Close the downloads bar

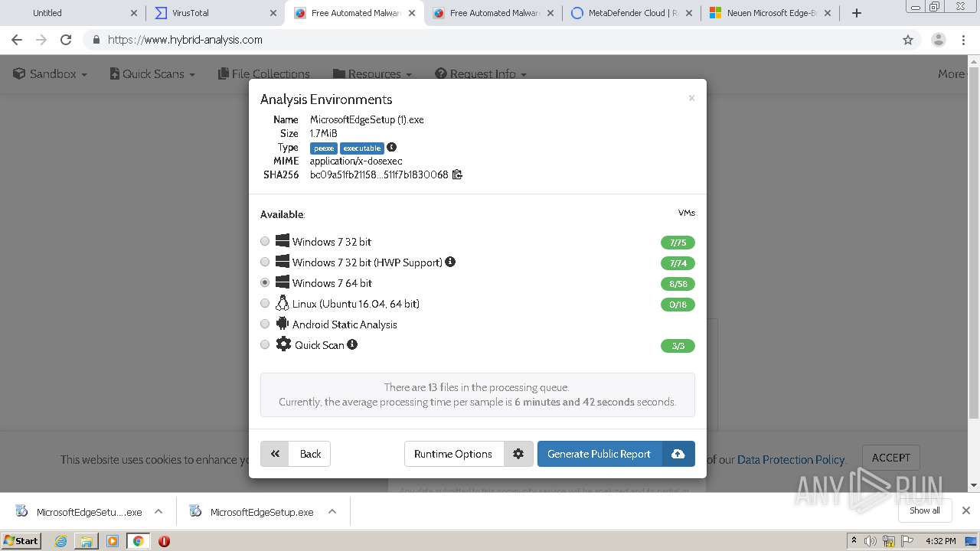point(966,510)
